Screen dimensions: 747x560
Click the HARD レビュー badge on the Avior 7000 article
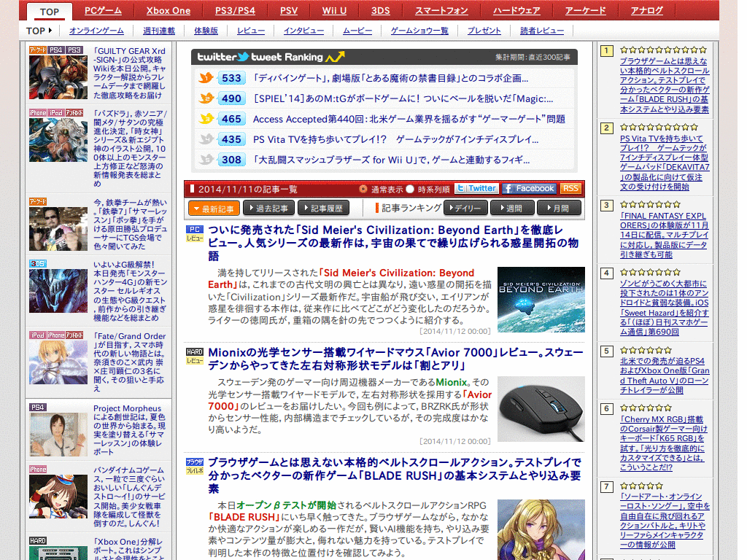196,354
